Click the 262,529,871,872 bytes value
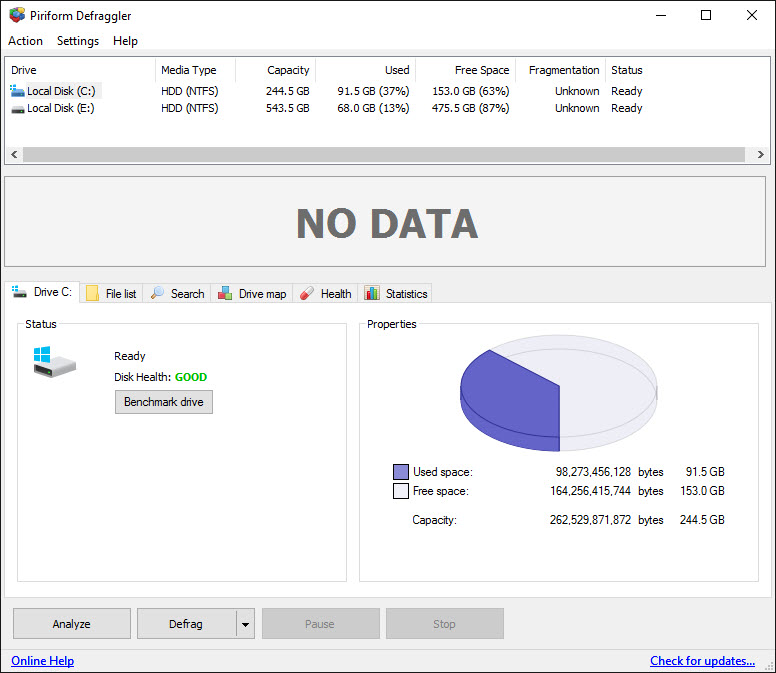 click(590, 520)
